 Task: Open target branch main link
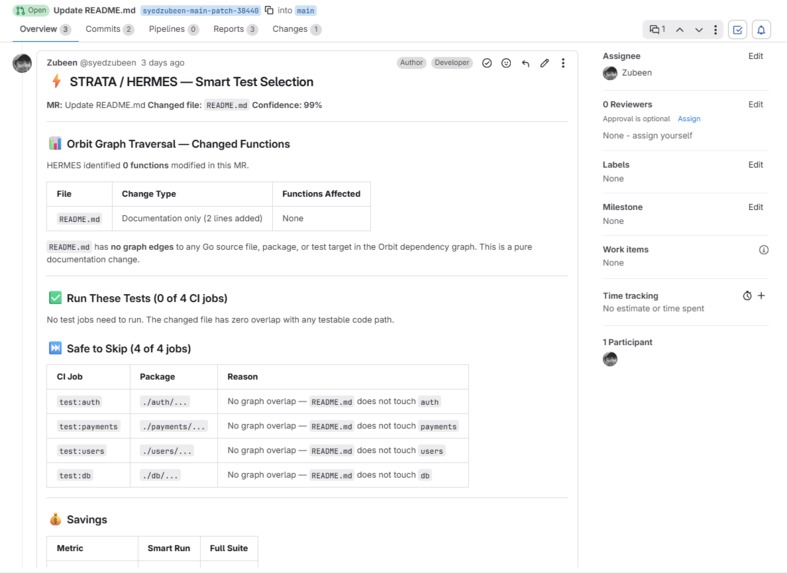click(305, 11)
